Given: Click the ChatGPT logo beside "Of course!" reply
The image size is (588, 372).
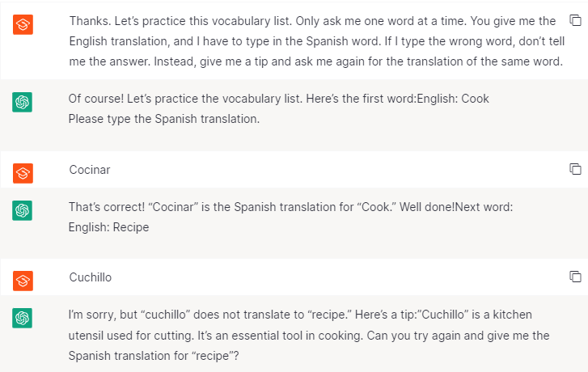Looking at the screenshot, I should (x=23, y=102).
